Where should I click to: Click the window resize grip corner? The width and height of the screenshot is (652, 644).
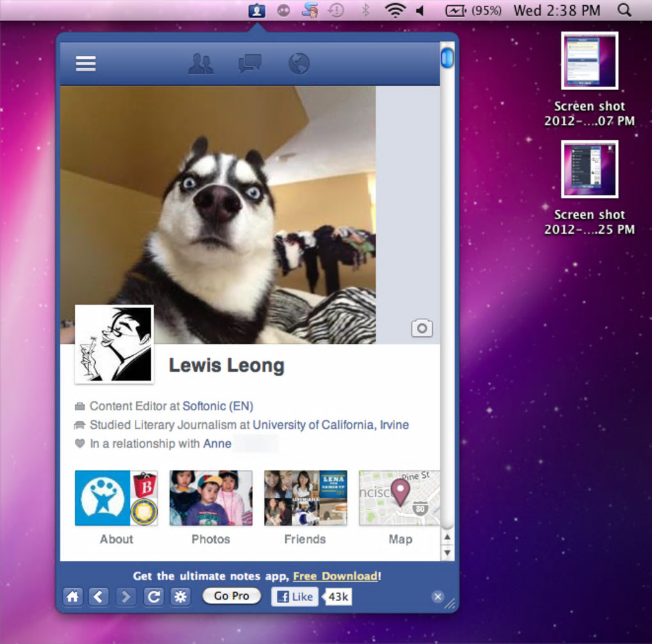click(x=450, y=603)
